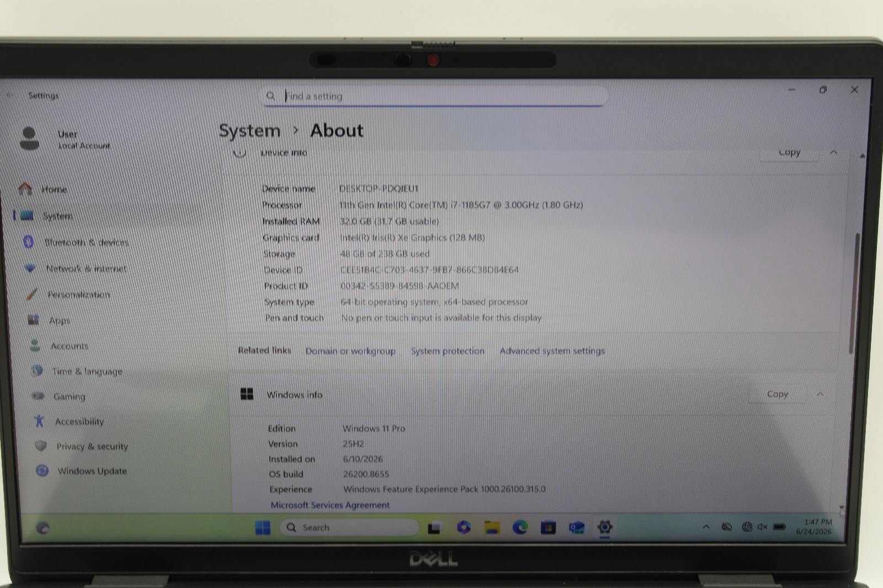Screen dimensions: 883x588
Task: Click the scrollbar up arrow
Action: pos(862,156)
